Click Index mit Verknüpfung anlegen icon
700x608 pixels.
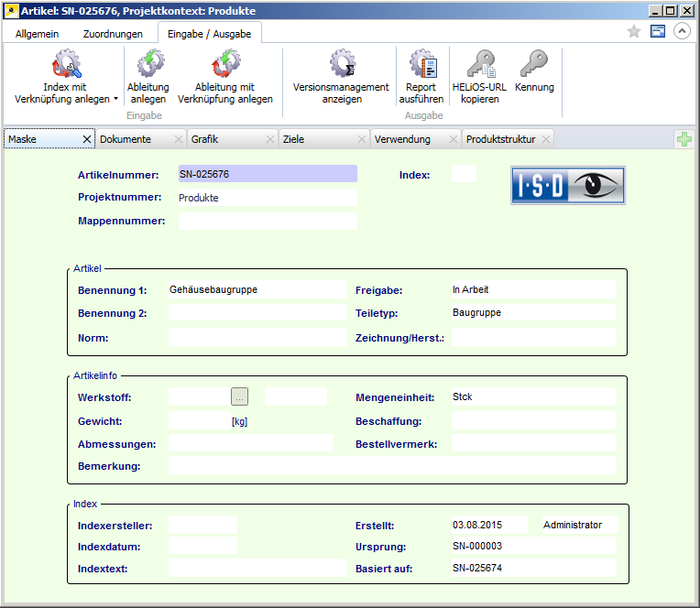pyautogui.click(x=66, y=64)
